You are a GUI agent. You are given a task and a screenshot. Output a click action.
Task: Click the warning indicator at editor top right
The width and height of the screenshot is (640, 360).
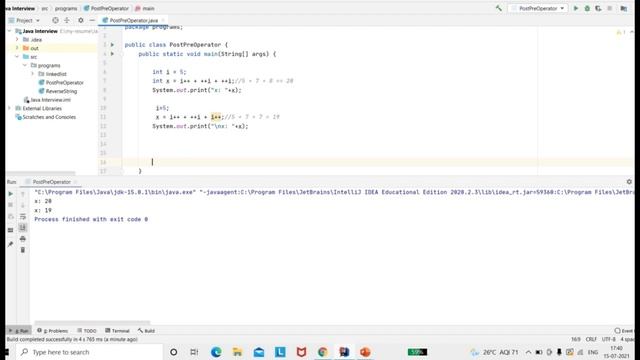[621, 32]
